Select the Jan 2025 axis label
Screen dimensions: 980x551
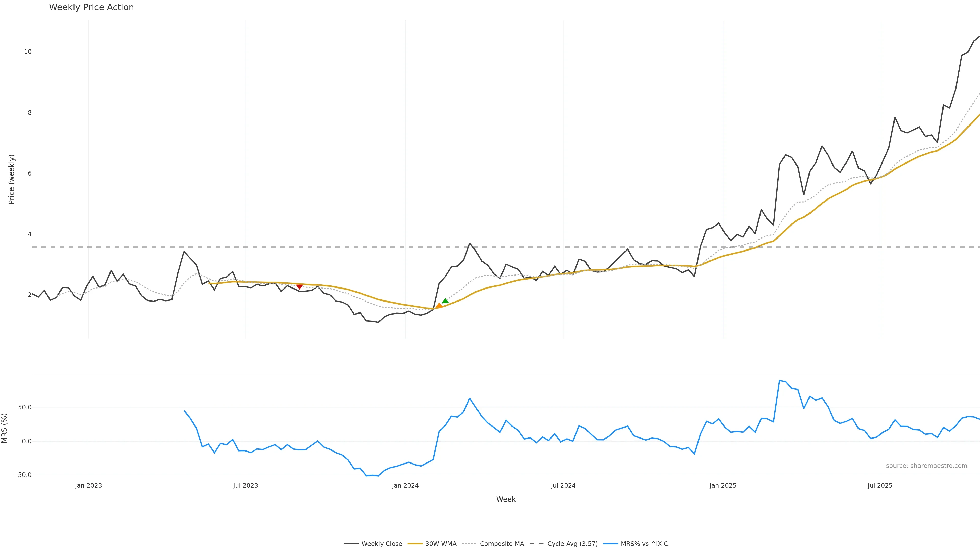(x=723, y=486)
